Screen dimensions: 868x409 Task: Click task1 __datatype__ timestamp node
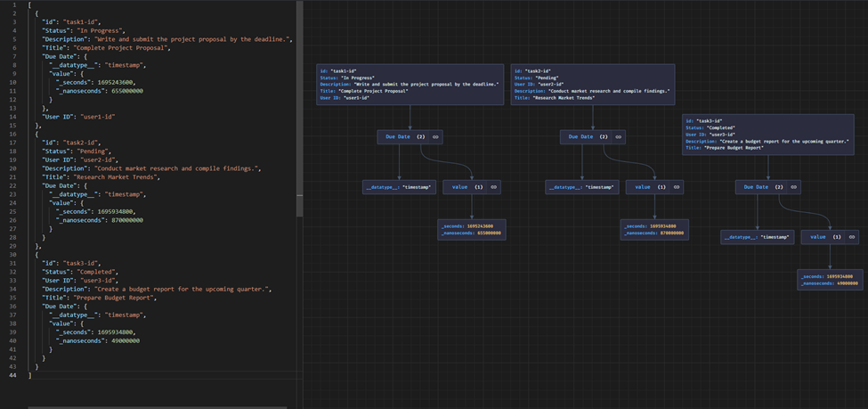click(399, 187)
